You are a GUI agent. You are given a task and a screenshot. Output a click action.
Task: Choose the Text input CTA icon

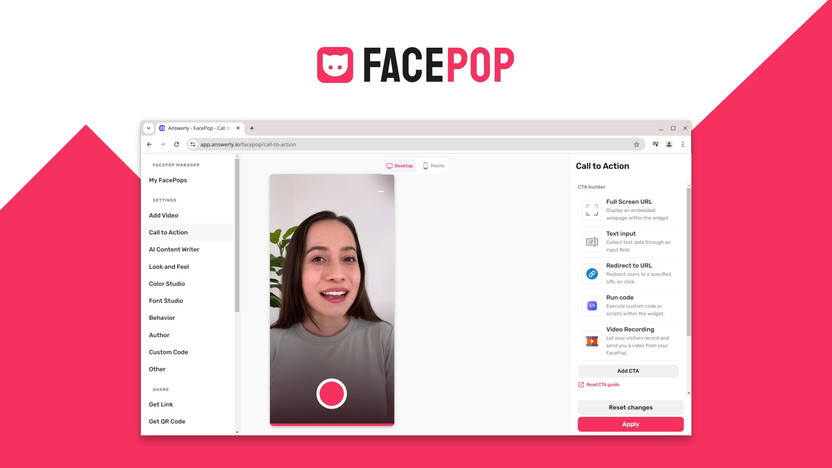tap(592, 242)
